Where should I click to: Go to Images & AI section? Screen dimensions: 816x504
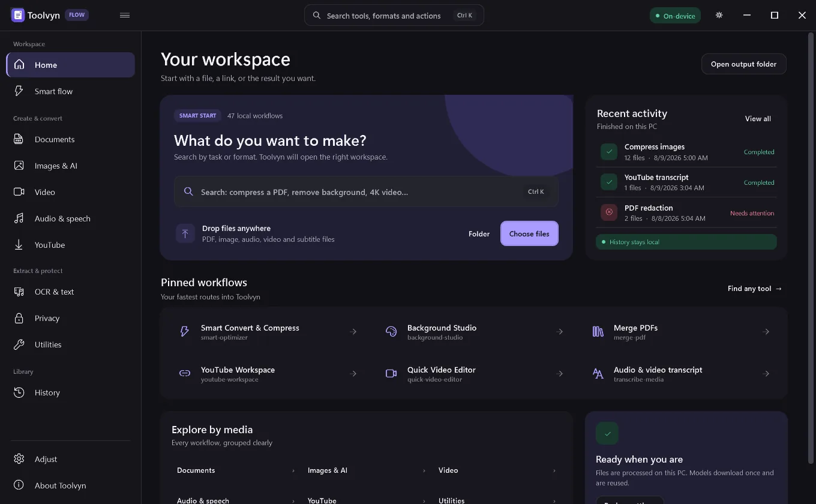[71, 166]
